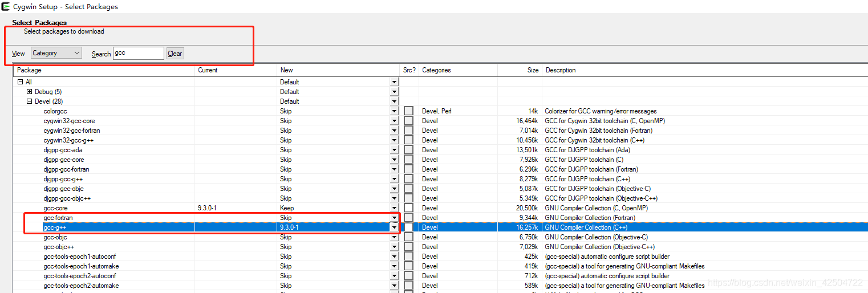868x293 pixels.
Task: Open version dropdown for gcc-objc
Action: [x=394, y=237]
